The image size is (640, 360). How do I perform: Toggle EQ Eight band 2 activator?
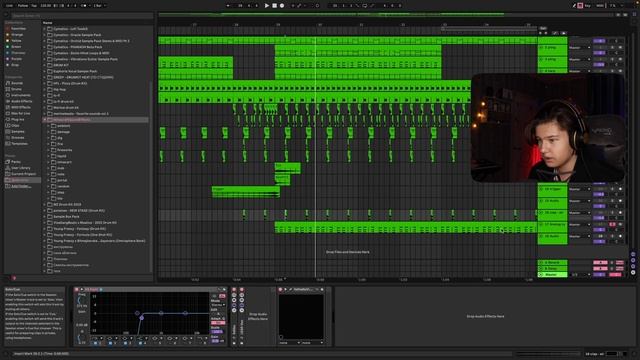110,343
